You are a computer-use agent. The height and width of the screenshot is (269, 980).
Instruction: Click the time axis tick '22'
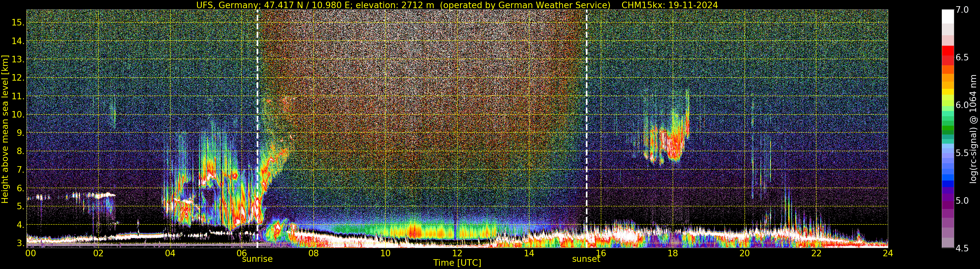pos(816,253)
